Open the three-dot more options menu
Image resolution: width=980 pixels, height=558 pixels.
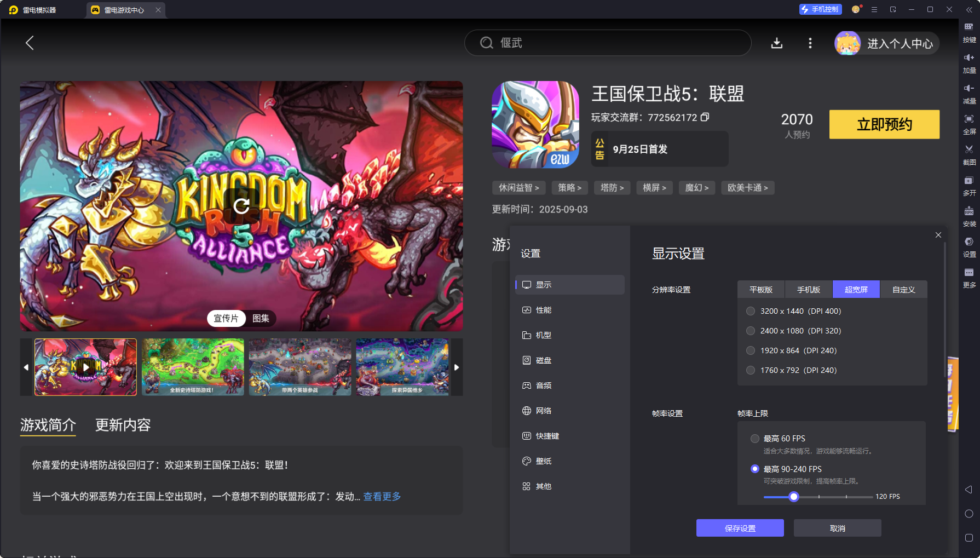click(x=810, y=43)
